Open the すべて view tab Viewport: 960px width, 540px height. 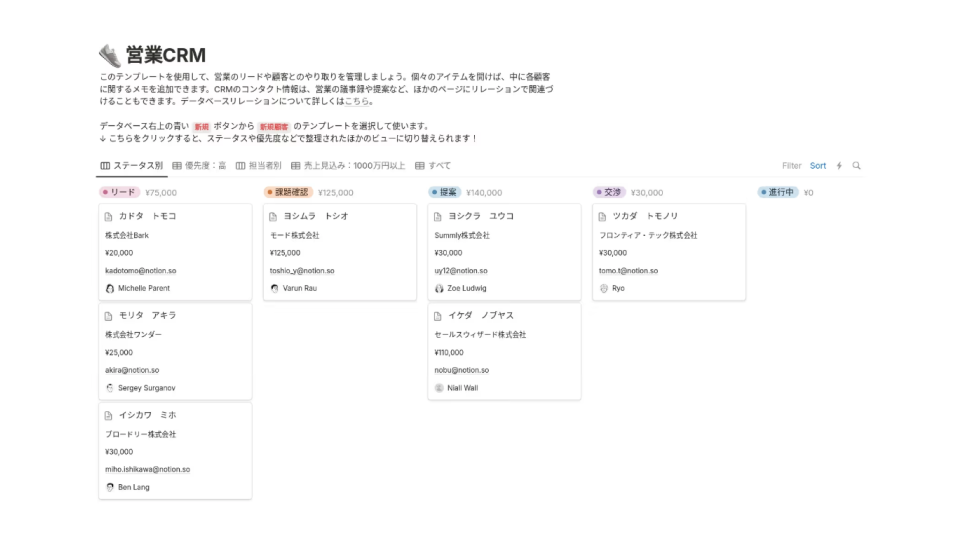(433, 165)
